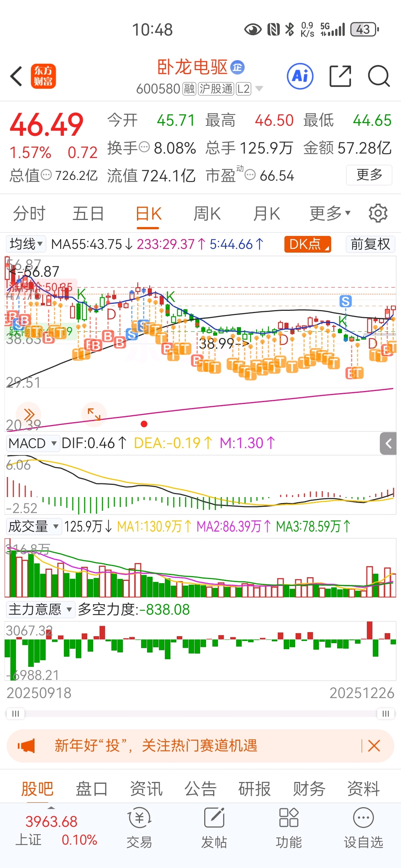Go back using the left arrow

(16, 76)
